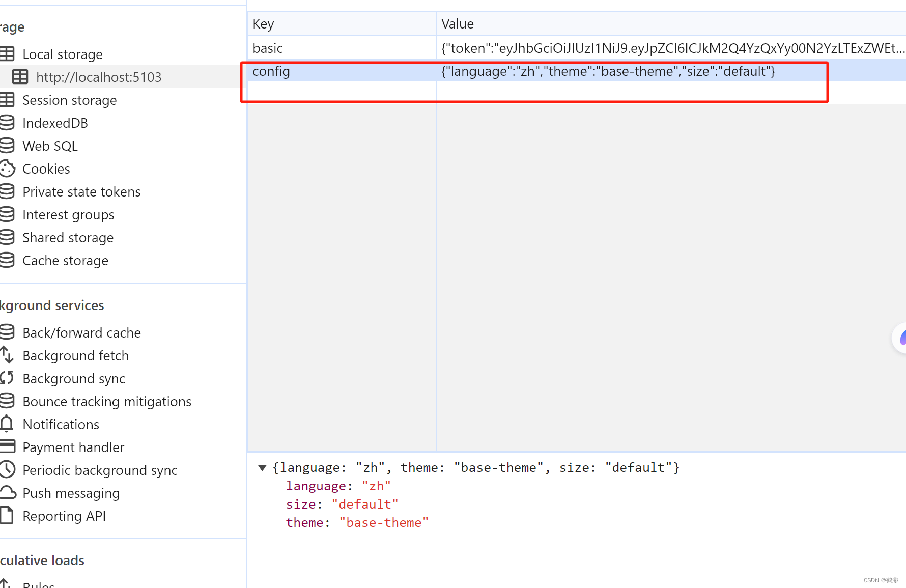
Task: Expand the Session storage entry
Action: click(69, 100)
